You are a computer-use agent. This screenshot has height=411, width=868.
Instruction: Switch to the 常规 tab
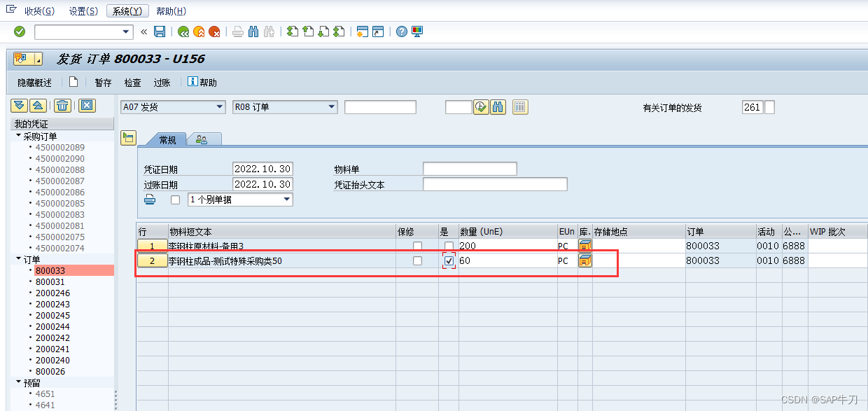(168, 139)
